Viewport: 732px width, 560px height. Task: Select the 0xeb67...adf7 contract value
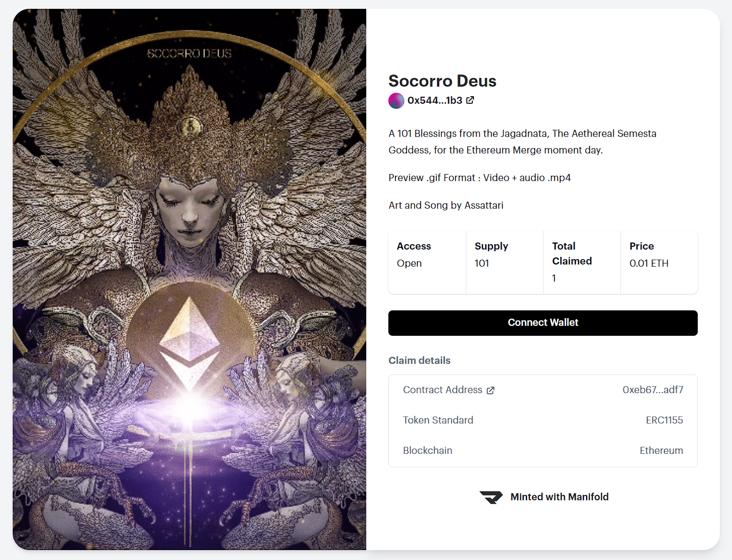click(652, 390)
